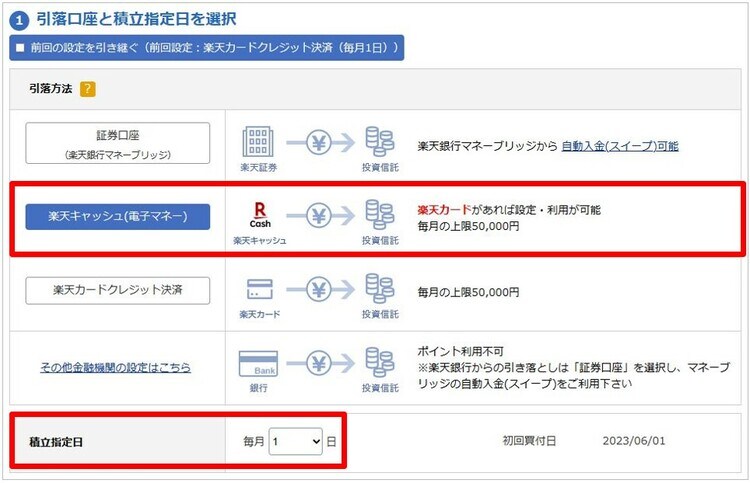Select 楽天キャッシュ(電子マネー) button

click(118, 217)
